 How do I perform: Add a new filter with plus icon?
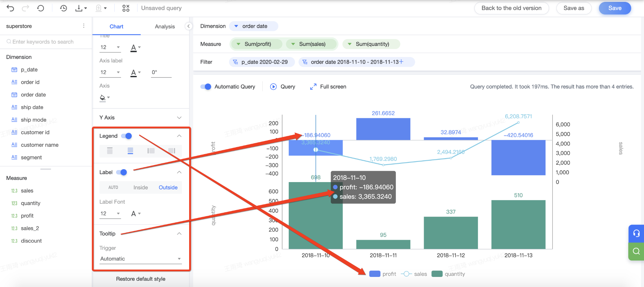pos(401,62)
